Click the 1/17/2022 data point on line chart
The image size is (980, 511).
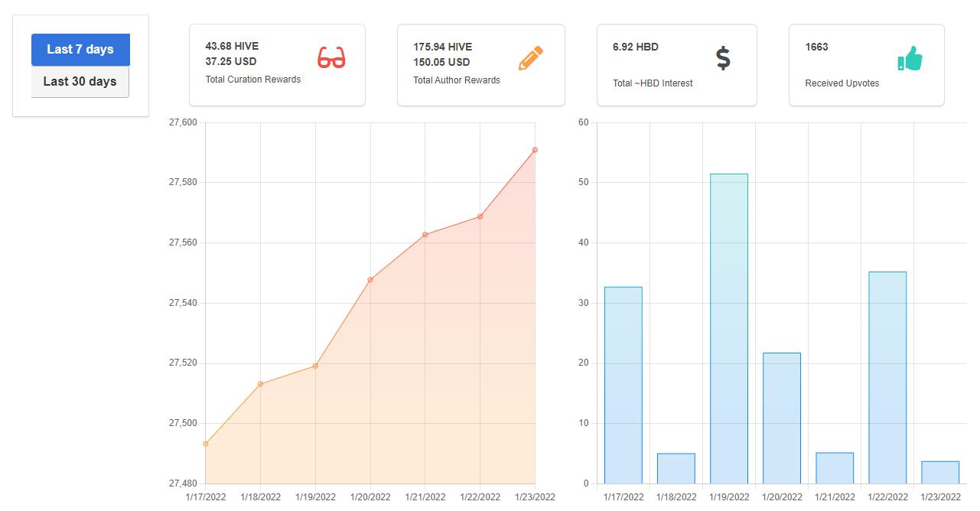pos(206,444)
